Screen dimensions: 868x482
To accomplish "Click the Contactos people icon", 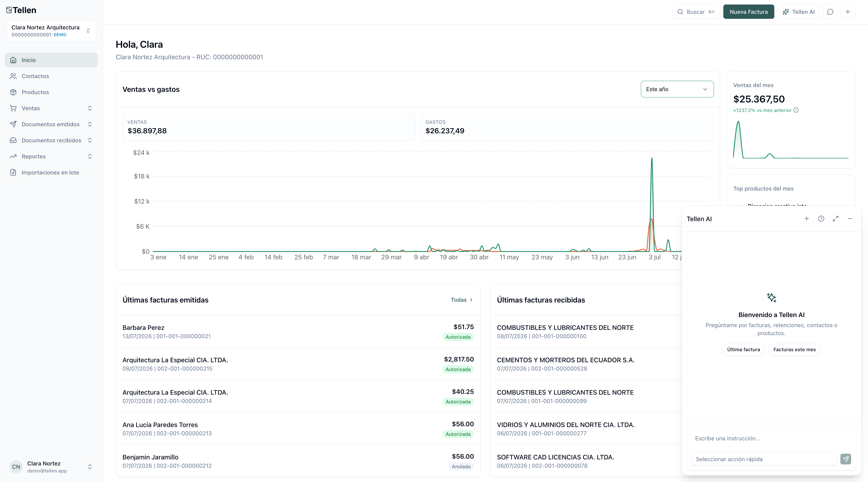I will coord(13,76).
